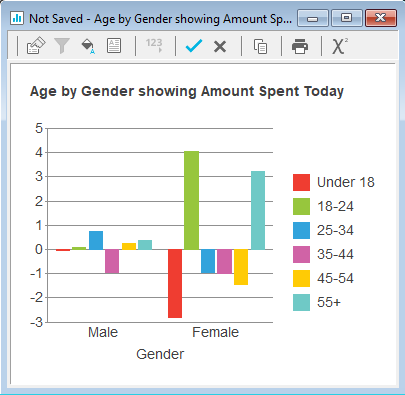Viewport: 405px width, 395px height.
Task: Click the 'Male' axis category label
Action: point(103,332)
